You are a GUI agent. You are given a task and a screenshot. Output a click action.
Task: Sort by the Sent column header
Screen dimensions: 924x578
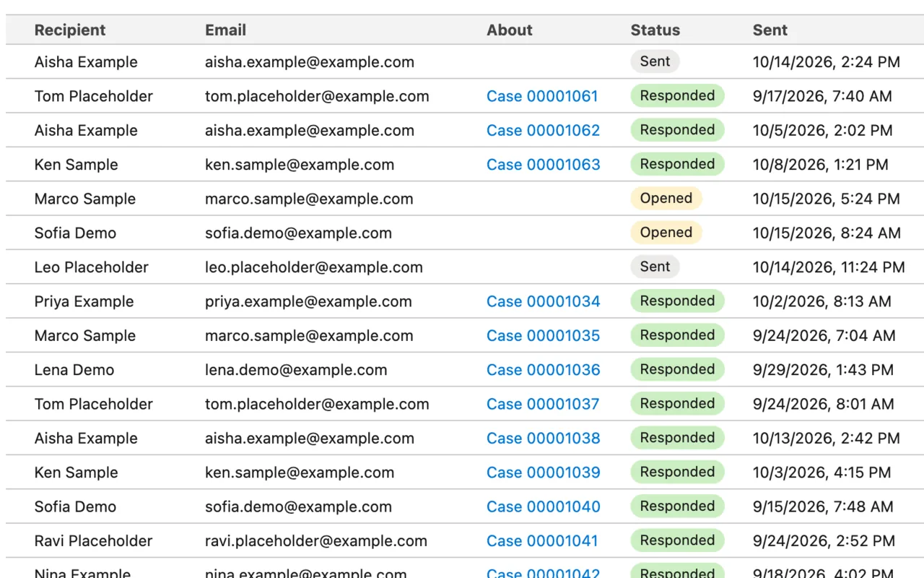click(770, 30)
